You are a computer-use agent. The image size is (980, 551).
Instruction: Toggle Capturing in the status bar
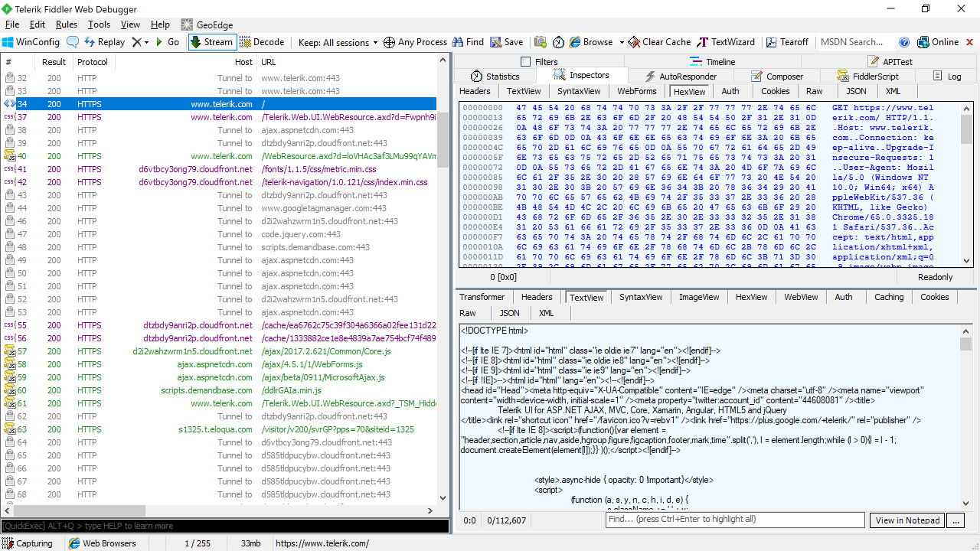(x=28, y=543)
